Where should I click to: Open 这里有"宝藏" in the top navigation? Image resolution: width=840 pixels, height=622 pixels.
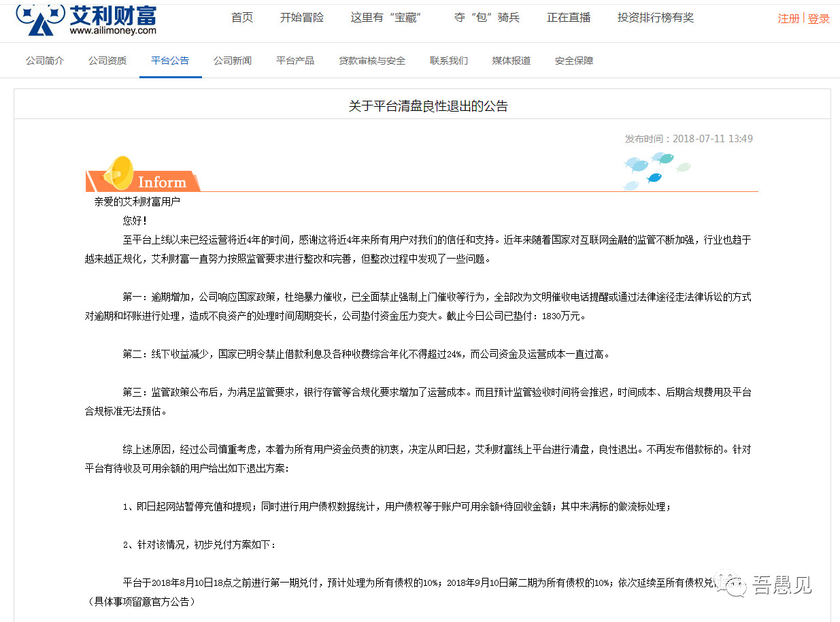click(x=388, y=18)
